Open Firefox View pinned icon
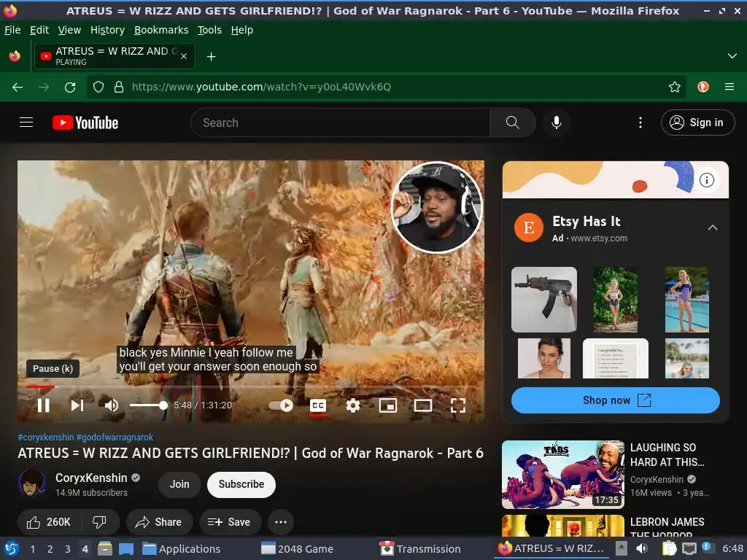Screen dimensions: 747x560 click(15, 56)
